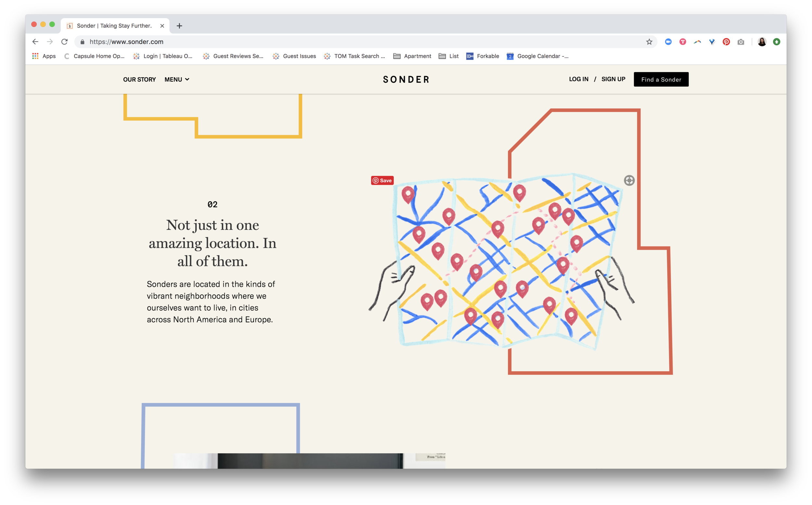Click the browser forward arrow
The image size is (812, 505).
[50, 42]
